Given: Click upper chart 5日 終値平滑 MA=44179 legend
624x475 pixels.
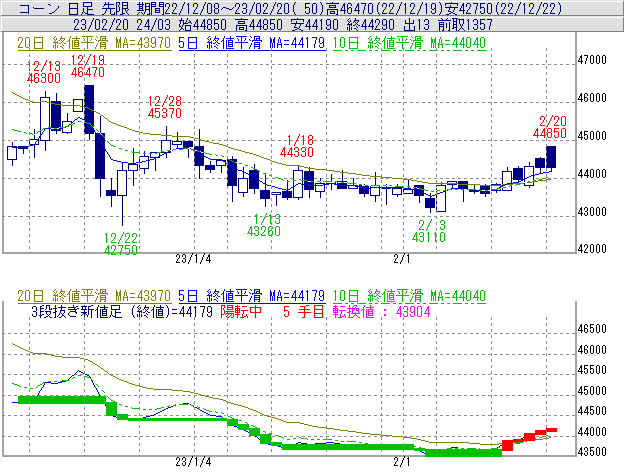Looking at the screenshot, I should [x=252, y=43].
